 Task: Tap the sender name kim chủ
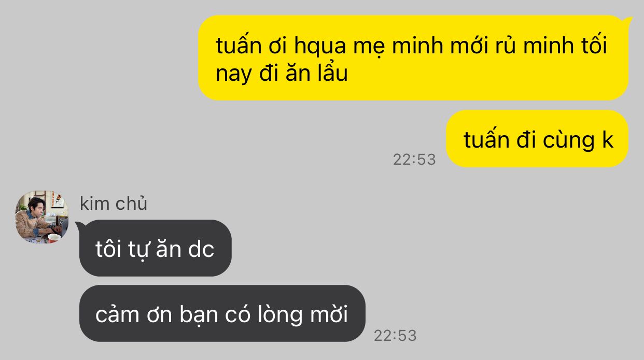(114, 204)
